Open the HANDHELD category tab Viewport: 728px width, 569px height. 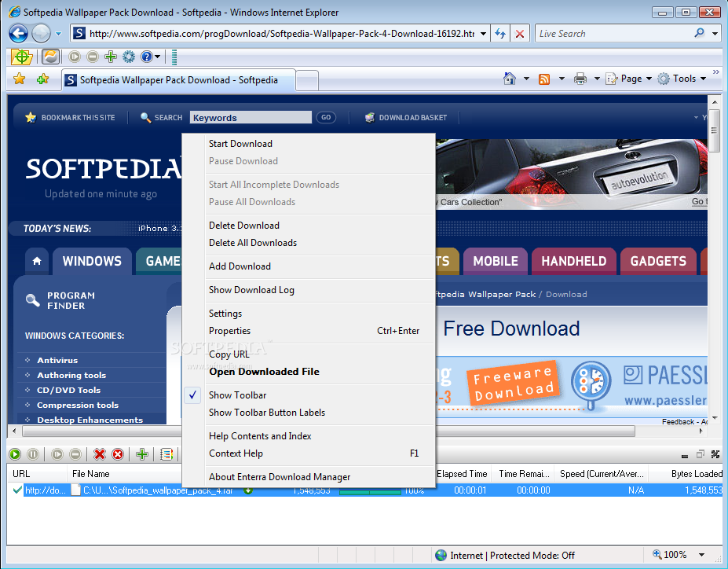pyautogui.click(x=574, y=261)
